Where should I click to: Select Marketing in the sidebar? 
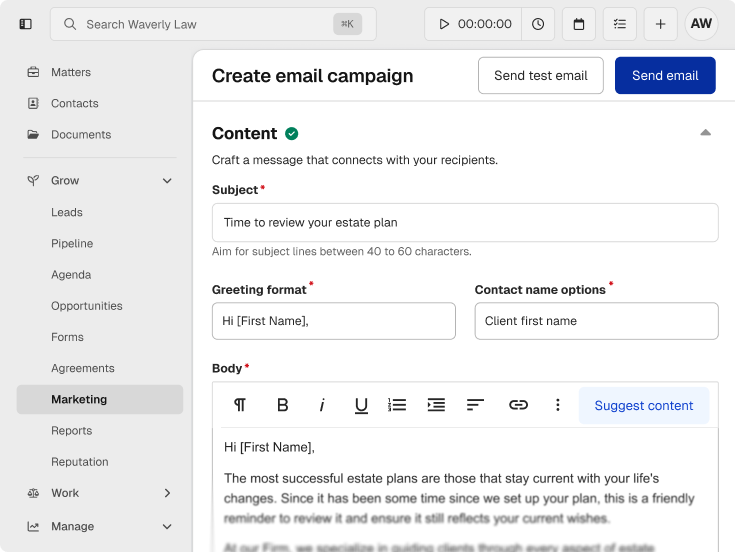[x=99, y=399]
